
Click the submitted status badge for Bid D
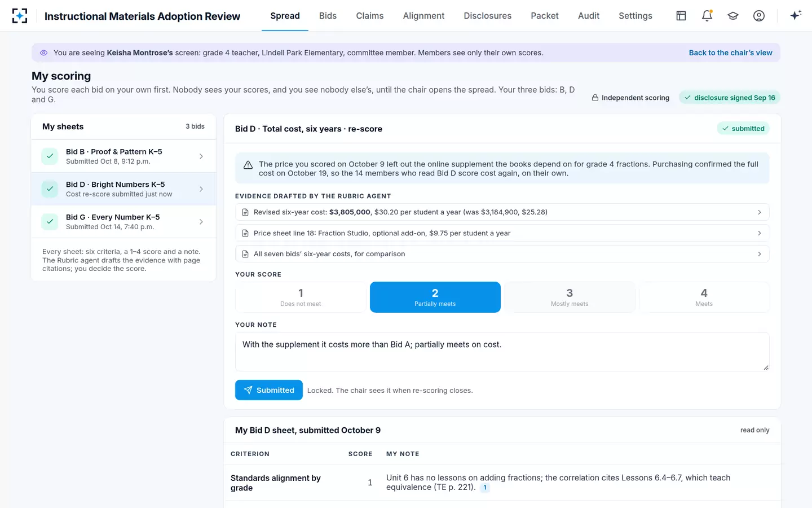pos(743,129)
